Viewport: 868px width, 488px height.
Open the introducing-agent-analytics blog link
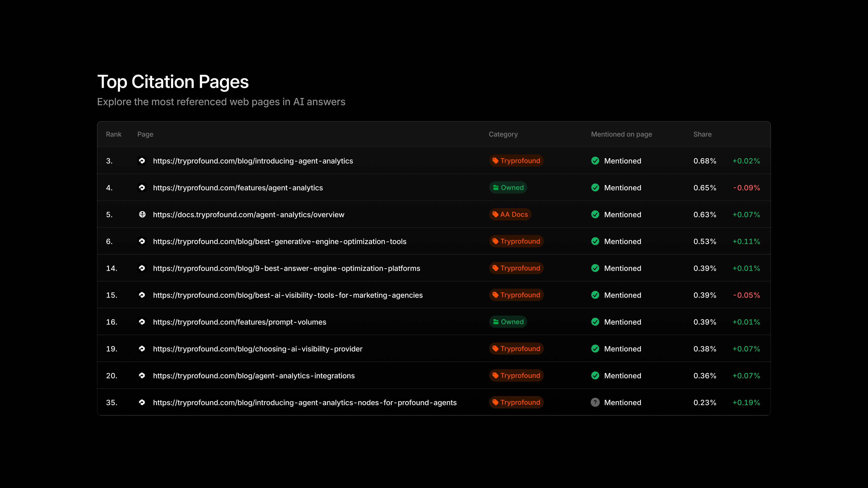pos(253,161)
